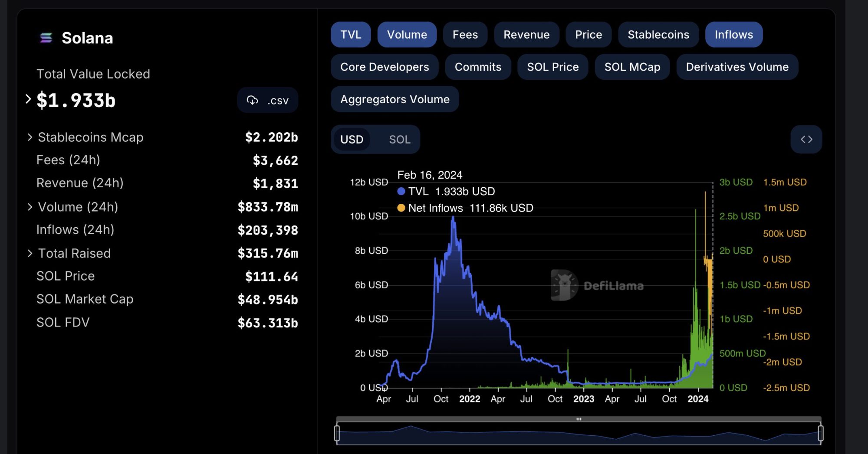Toggle the TVL chart series off
Screen dimensions: 868x454
pyautogui.click(x=351, y=35)
